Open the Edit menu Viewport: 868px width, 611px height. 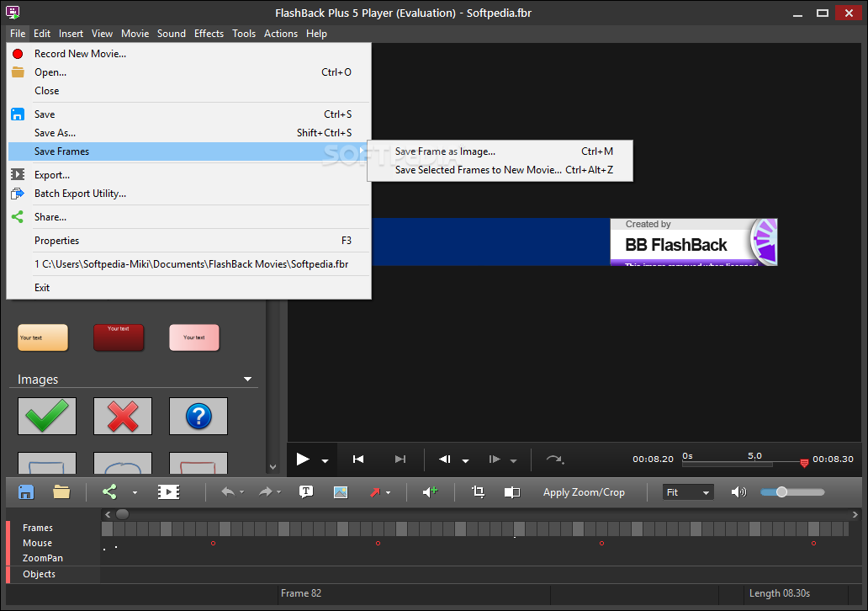(x=42, y=34)
